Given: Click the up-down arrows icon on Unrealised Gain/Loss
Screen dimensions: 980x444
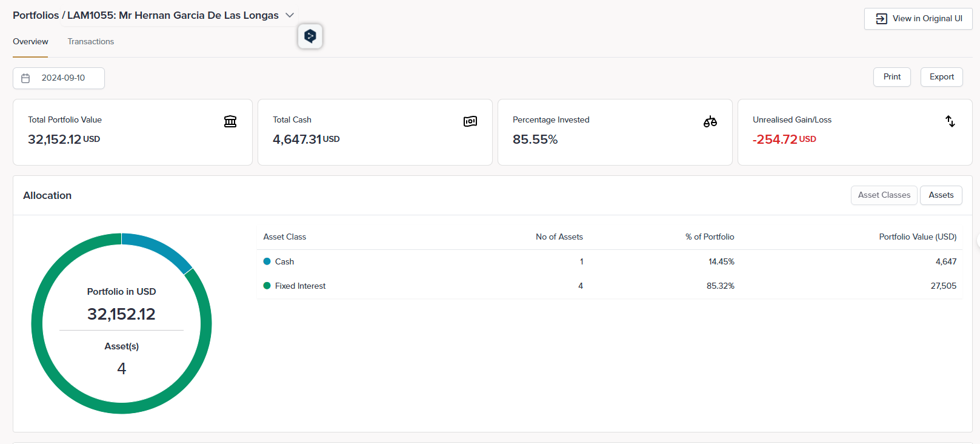Looking at the screenshot, I should 950,121.
